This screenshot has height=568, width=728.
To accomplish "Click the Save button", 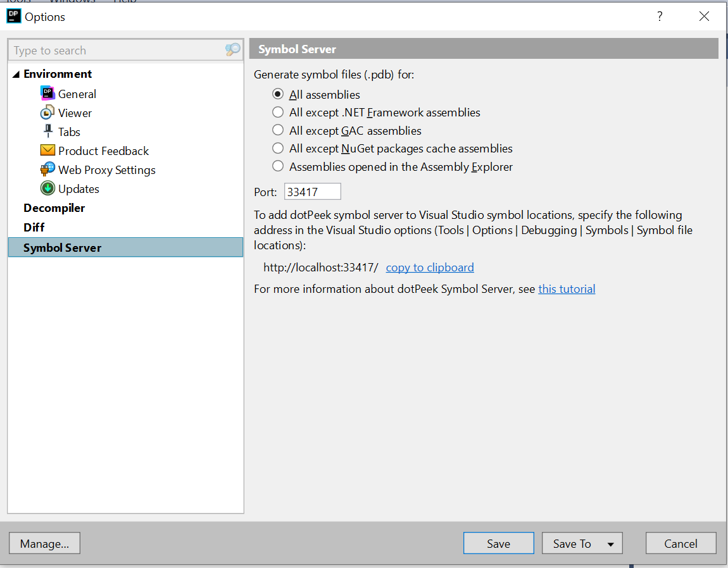I will (499, 543).
